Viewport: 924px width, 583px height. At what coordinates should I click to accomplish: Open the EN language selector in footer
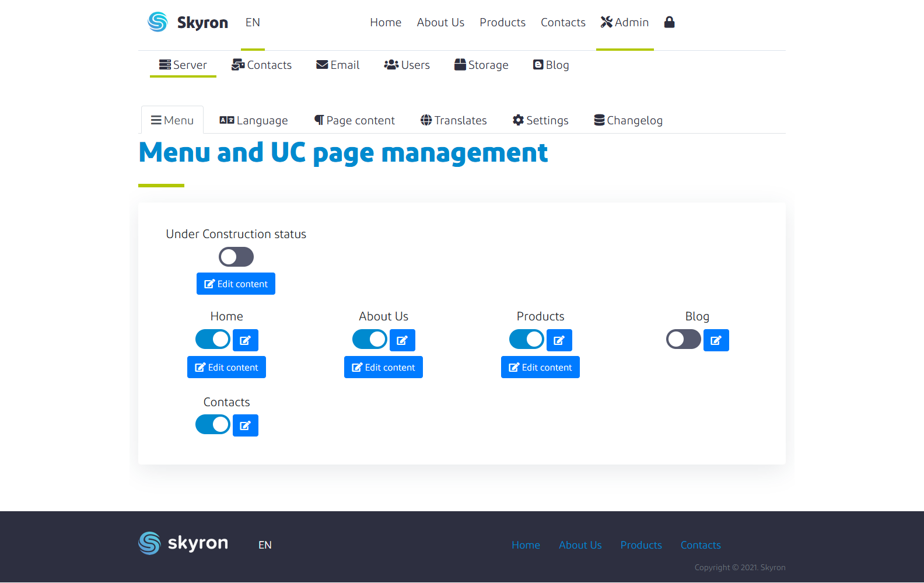265,544
